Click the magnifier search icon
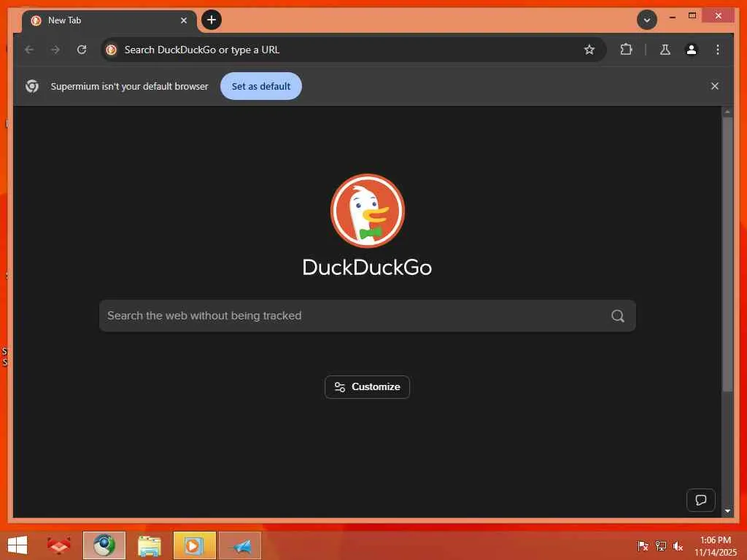The image size is (747, 560). click(617, 316)
